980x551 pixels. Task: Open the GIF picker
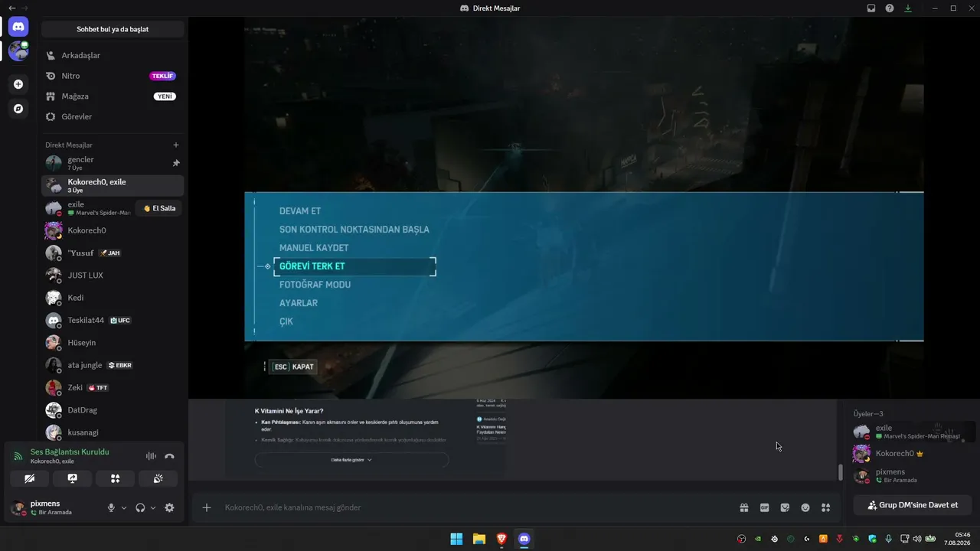[x=764, y=507]
